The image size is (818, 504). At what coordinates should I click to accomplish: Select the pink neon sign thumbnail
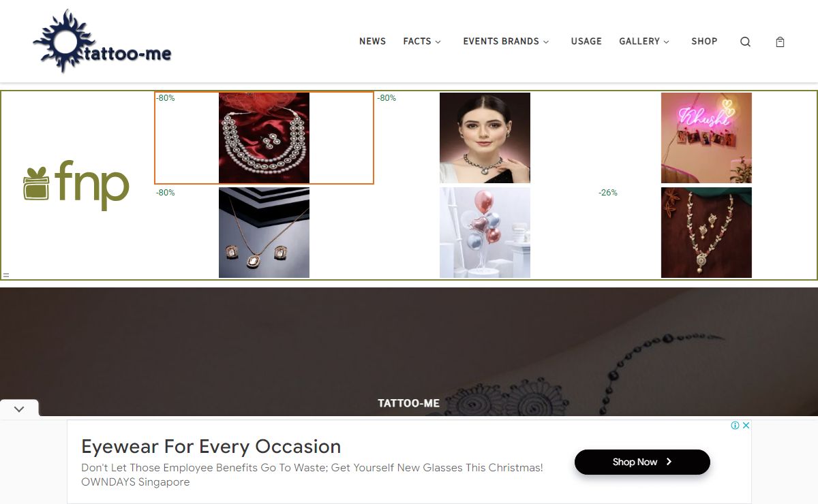tap(706, 138)
